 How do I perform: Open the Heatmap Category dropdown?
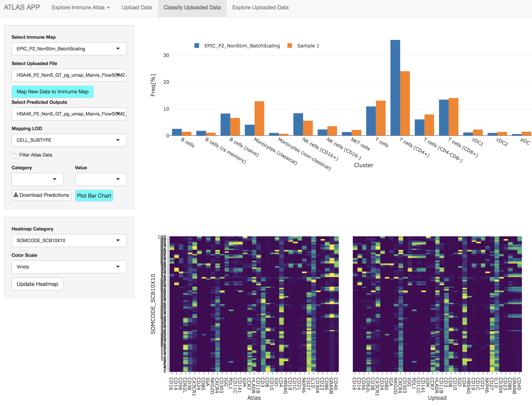[69, 240]
